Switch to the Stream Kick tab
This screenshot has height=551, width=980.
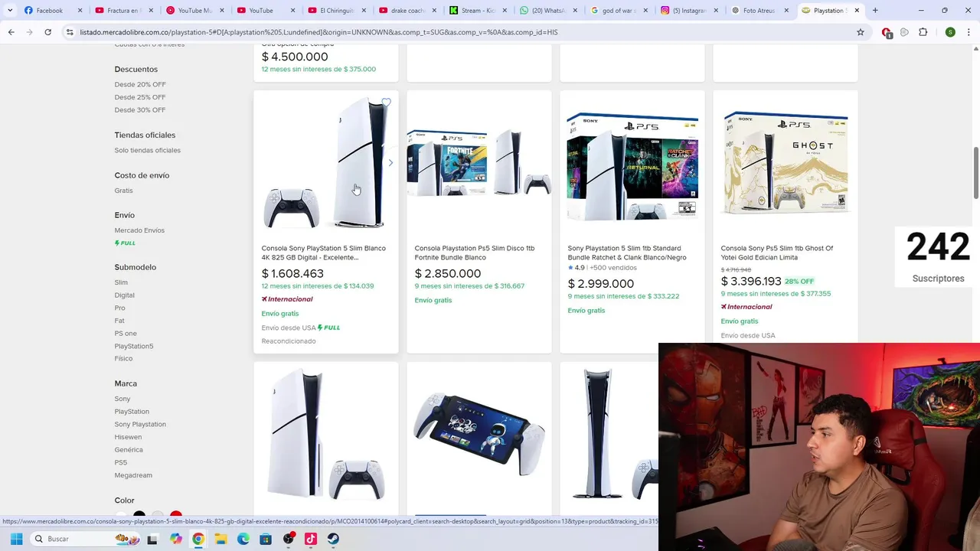[477, 11]
